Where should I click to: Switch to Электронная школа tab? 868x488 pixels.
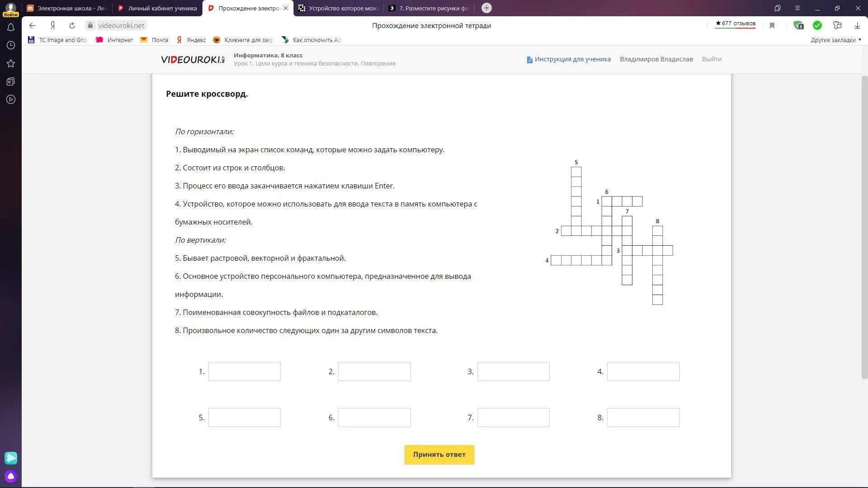point(67,8)
